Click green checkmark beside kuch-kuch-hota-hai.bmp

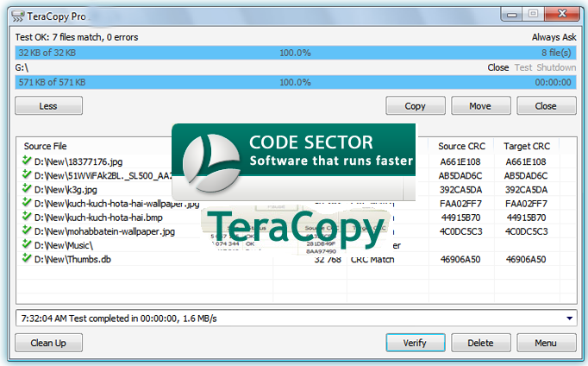[27, 216]
